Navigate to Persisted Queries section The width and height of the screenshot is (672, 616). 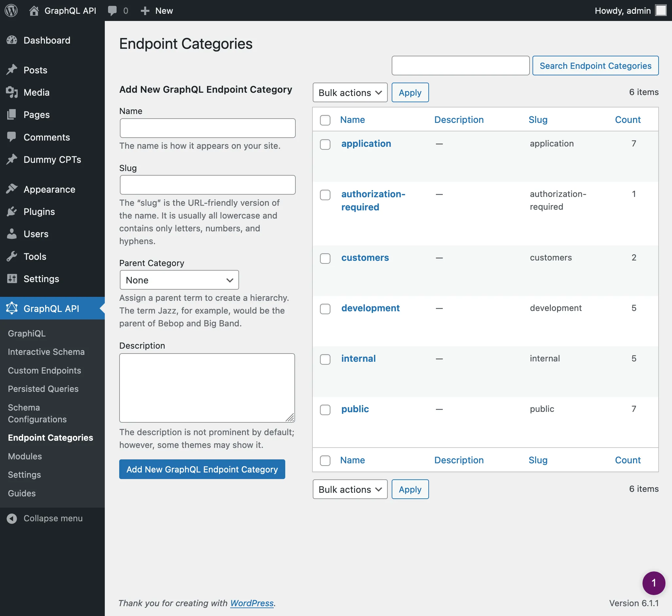click(x=43, y=388)
